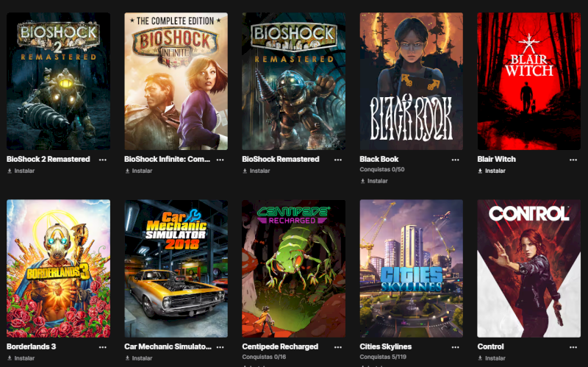The width and height of the screenshot is (588, 367).
Task: Open three-dot menu for Centipede Recharged
Action: 338,347
